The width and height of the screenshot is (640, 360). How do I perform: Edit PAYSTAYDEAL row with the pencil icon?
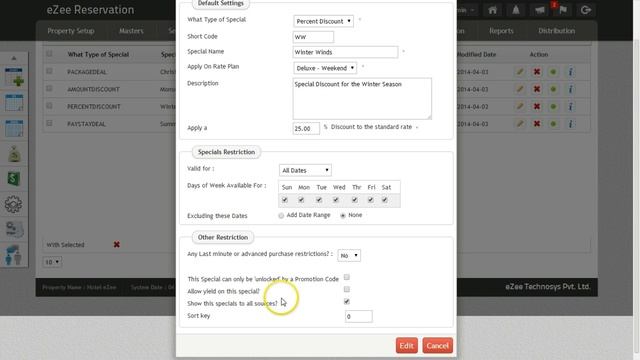520,124
